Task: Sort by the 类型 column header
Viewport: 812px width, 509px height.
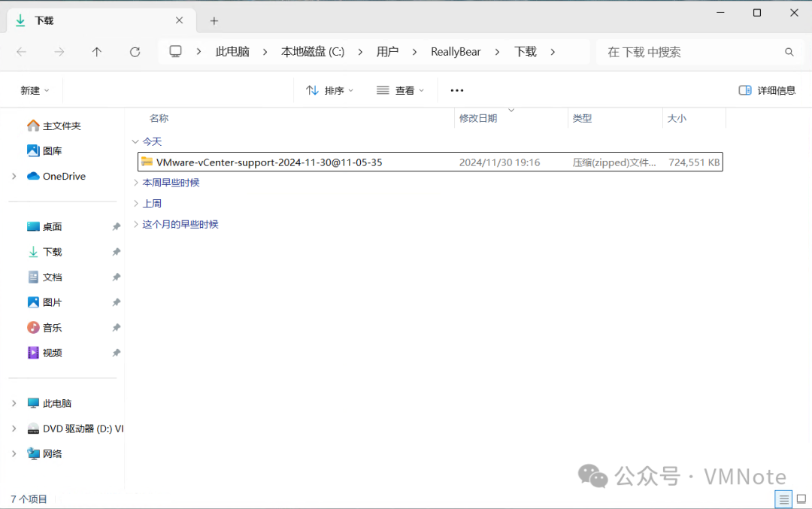Action: tap(582, 118)
